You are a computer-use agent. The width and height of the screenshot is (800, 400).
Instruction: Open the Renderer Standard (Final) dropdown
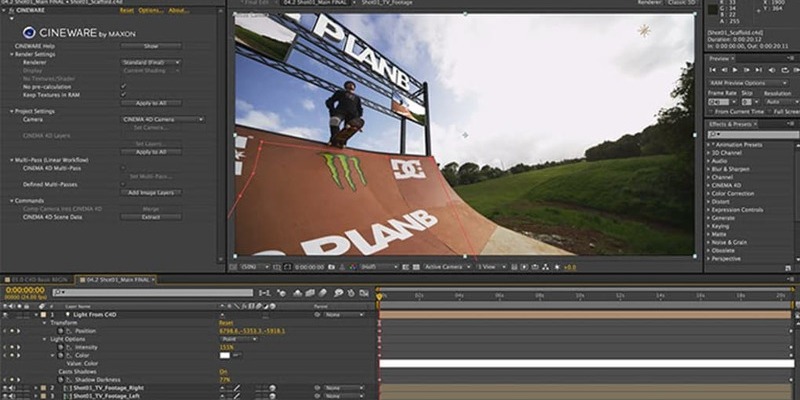pyautogui.click(x=151, y=62)
